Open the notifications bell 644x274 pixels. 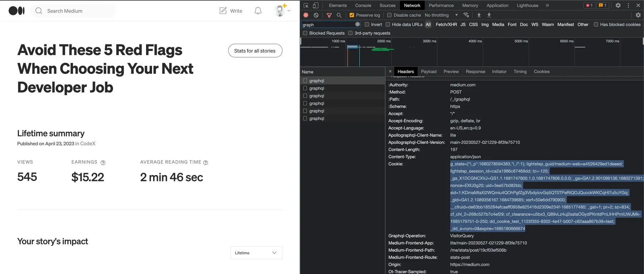258,11
